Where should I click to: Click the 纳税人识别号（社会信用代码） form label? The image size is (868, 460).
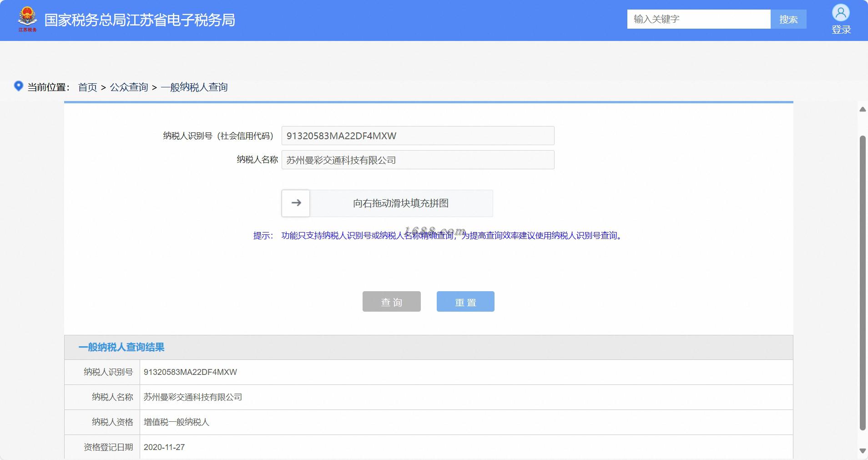point(219,136)
